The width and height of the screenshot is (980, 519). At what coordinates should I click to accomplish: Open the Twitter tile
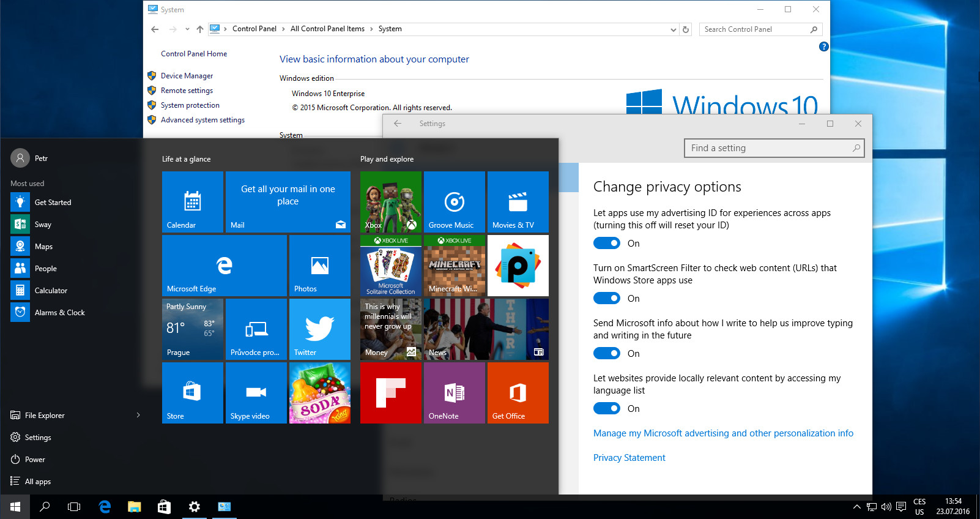[320, 329]
